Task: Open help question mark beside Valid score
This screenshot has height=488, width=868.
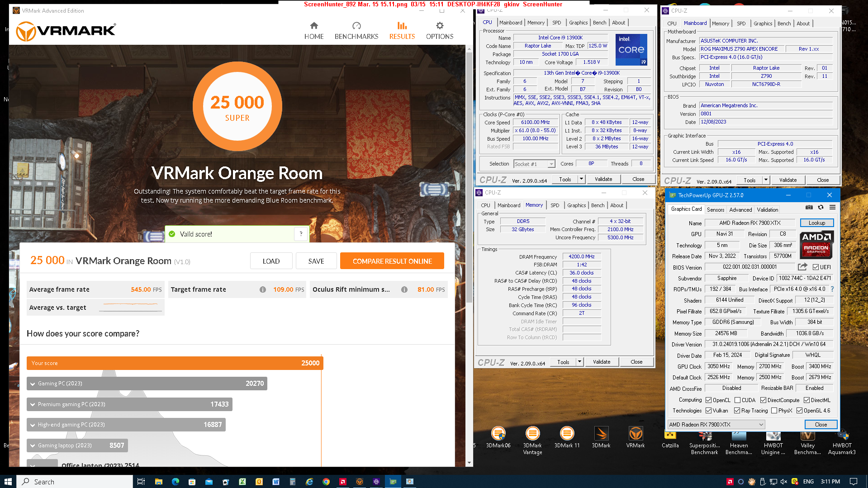Action: click(301, 234)
